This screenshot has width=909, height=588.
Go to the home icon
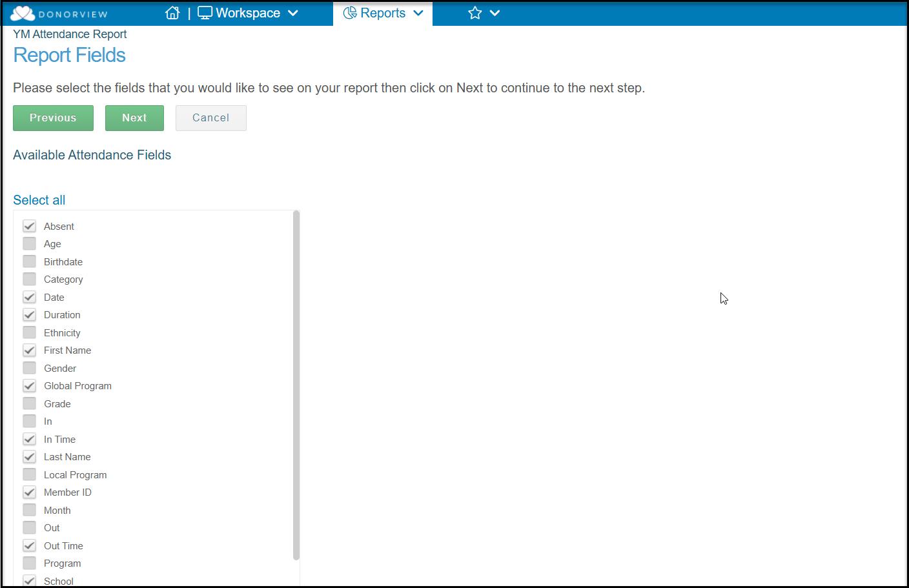click(172, 13)
